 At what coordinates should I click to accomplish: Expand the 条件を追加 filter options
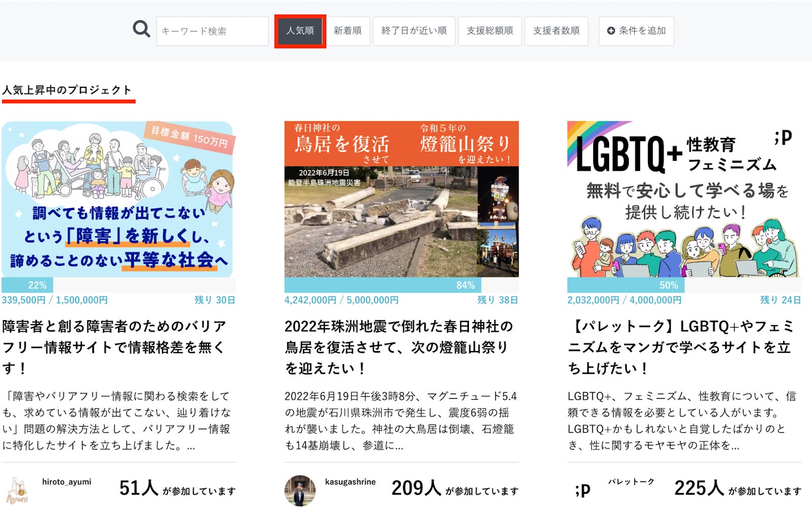point(636,31)
